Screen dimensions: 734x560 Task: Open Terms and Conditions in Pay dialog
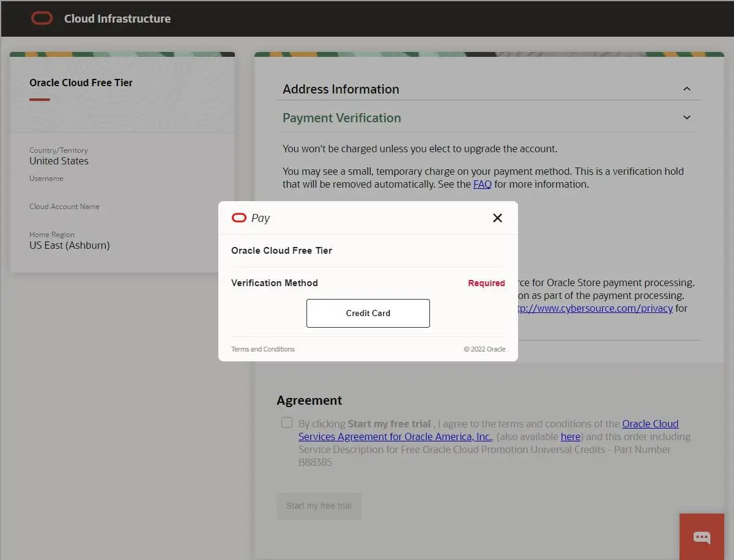263,349
